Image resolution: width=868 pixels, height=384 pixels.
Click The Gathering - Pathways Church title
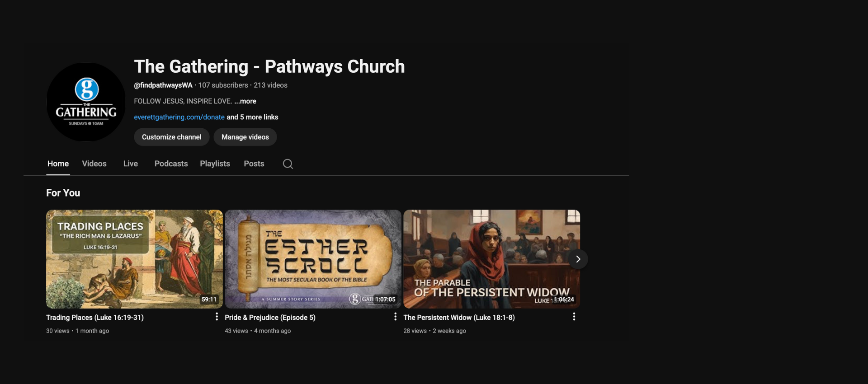point(269,66)
